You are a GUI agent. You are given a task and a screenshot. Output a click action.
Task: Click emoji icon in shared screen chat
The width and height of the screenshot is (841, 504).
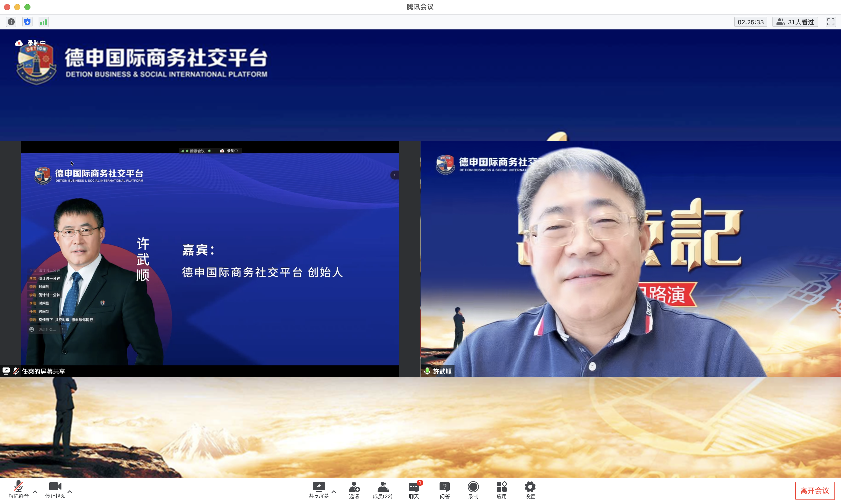tap(31, 329)
